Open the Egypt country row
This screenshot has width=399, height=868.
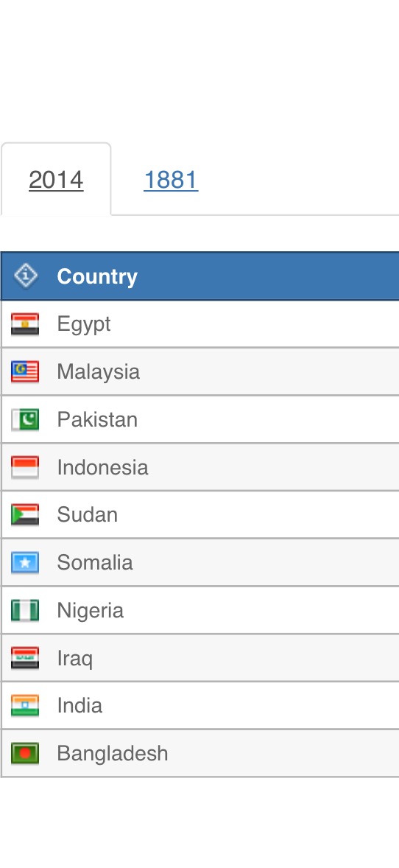199,324
